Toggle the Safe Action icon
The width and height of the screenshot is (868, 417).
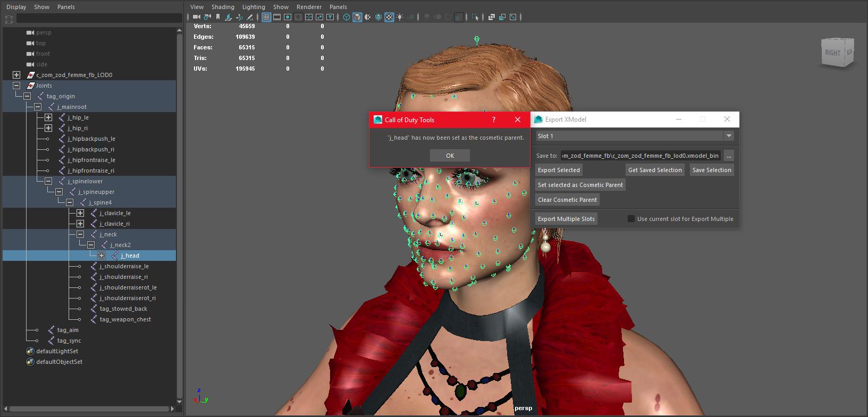point(319,17)
